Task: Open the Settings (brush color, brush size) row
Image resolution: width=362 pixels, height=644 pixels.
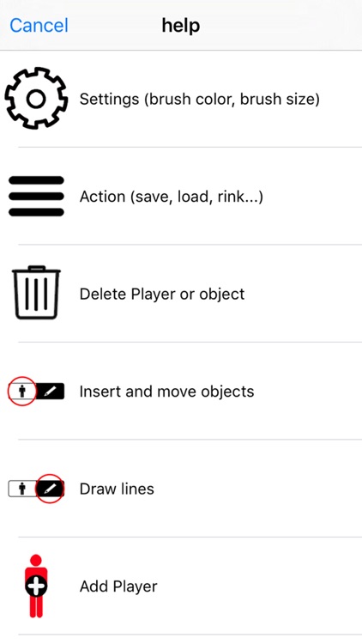Action: [181, 99]
